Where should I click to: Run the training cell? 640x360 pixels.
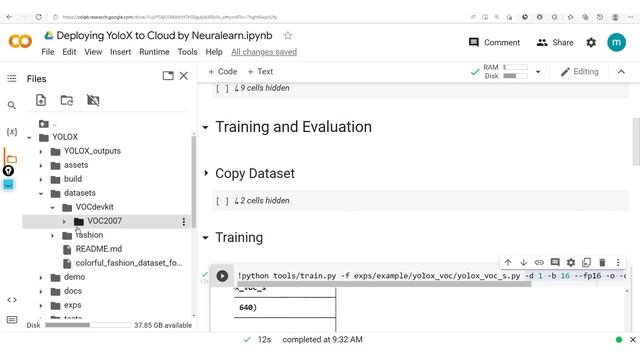point(222,276)
